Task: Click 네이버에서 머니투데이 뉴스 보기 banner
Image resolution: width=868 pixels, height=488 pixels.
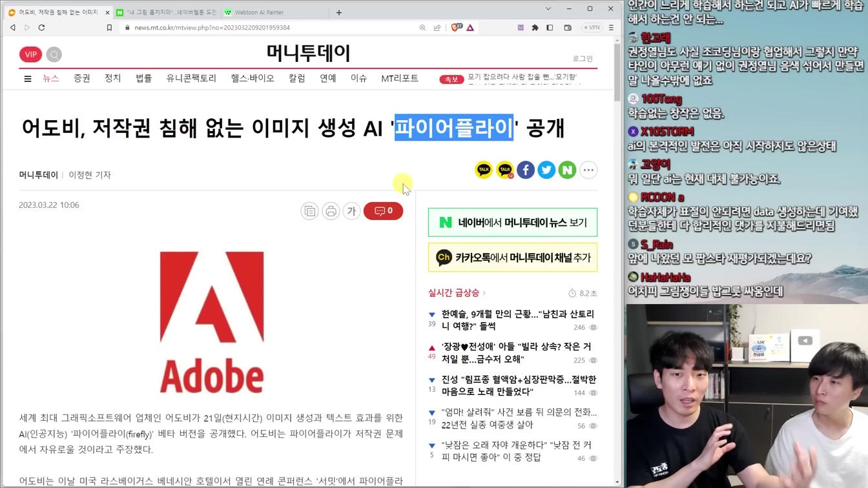Action: point(513,223)
